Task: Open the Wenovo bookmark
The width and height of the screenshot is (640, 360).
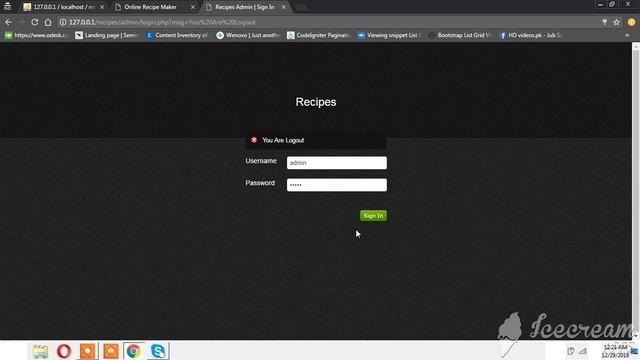Action: click(x=248, y=36)
